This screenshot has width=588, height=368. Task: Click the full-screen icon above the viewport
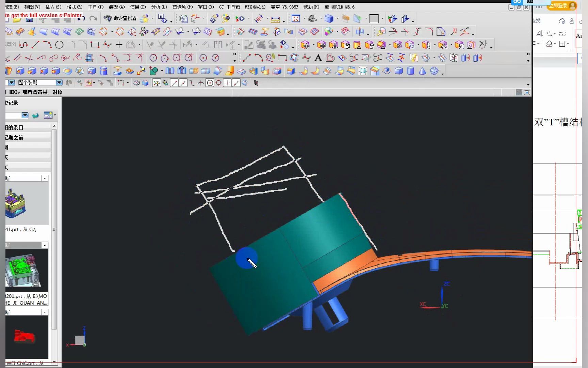pyautogui.click(x=527, y=92)
